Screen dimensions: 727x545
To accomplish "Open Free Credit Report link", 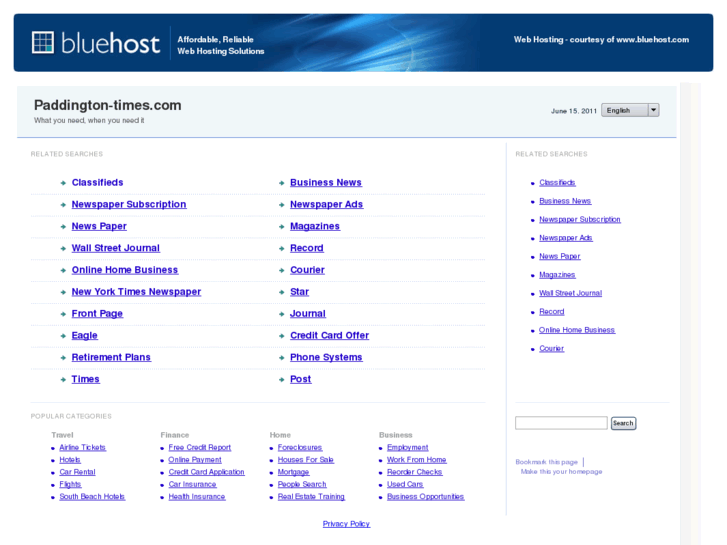I will click(200, 448).
